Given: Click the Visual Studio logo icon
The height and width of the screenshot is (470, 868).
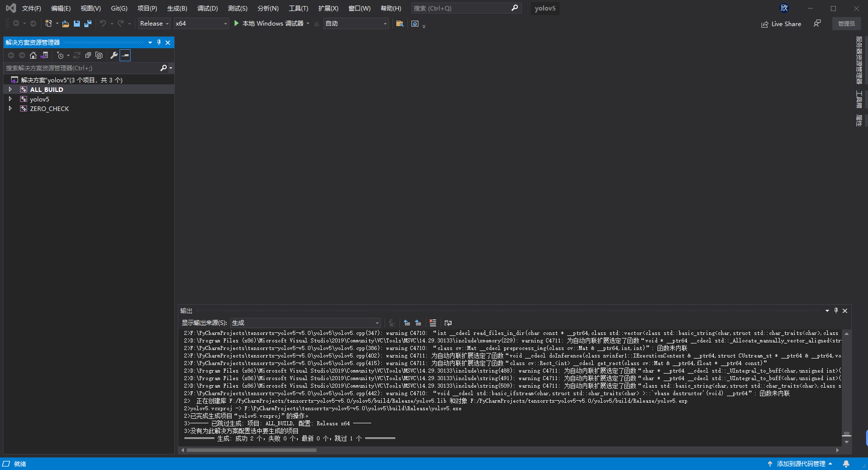Looking at the screenshot, I should point(11,8).
